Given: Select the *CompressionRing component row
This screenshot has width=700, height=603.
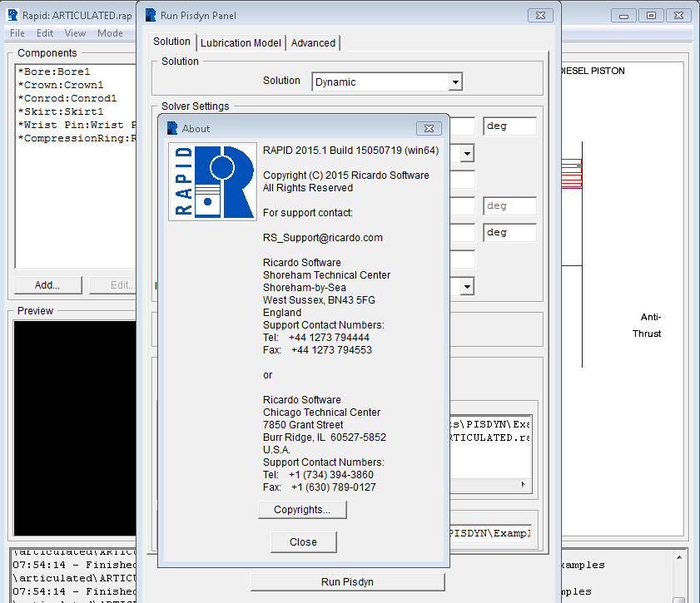Looking at the screenshot, I should [x=77, y=138].
